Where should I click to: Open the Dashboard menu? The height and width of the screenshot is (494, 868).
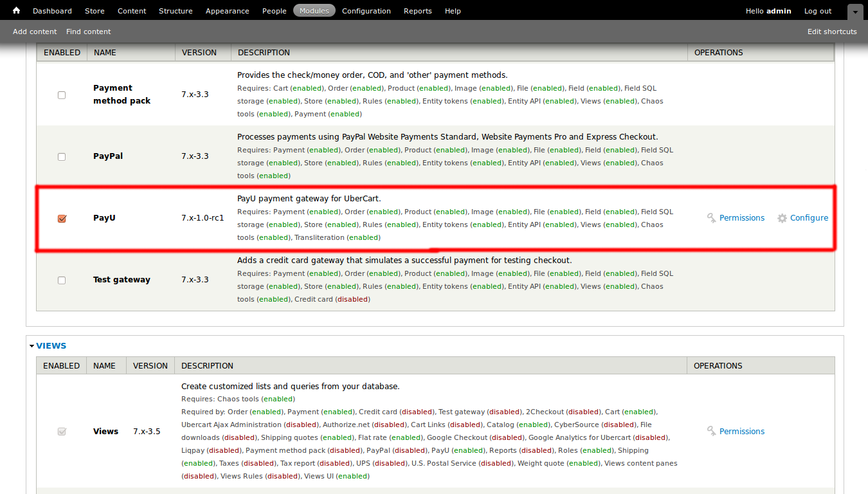(x=52, y=11)
